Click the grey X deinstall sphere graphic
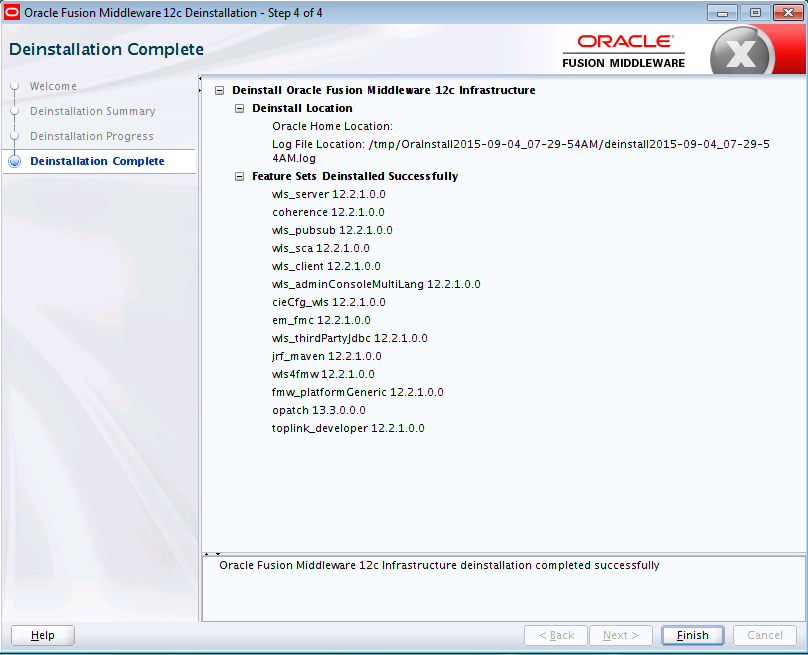Screen dimensions: 808x655 click(742, 52)
